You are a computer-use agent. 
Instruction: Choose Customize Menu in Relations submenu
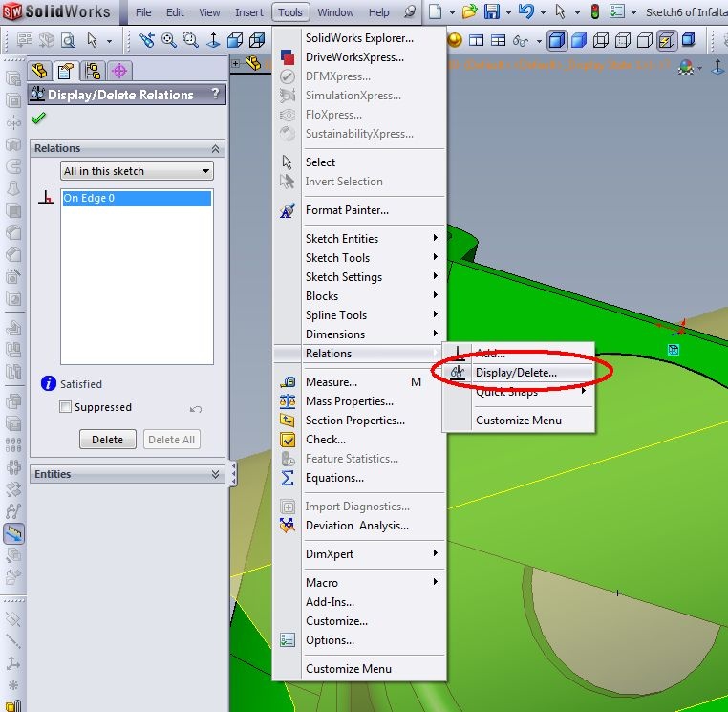tap(519, 421)
